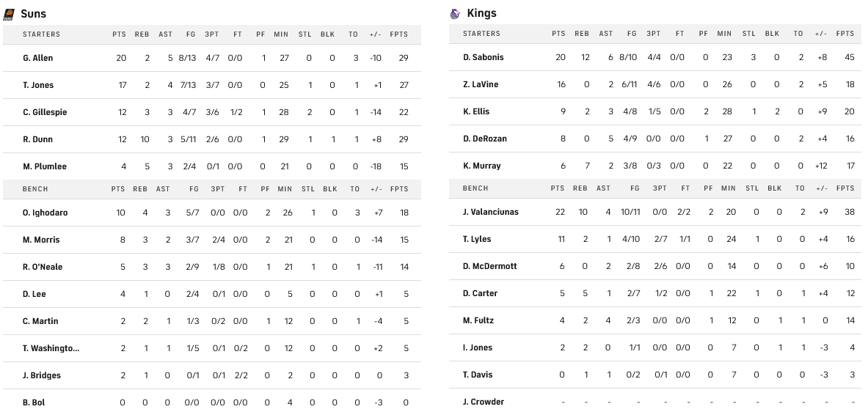Screen dimensions: 868x412
Task: Open B. Bol player link
Action: (34, 402)
